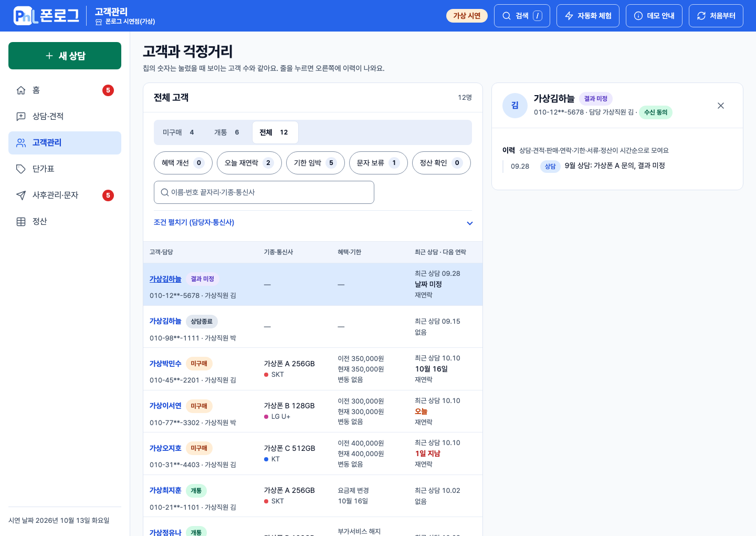Click 가상폰 C 512GB model cell

click(x=289, y=448)
